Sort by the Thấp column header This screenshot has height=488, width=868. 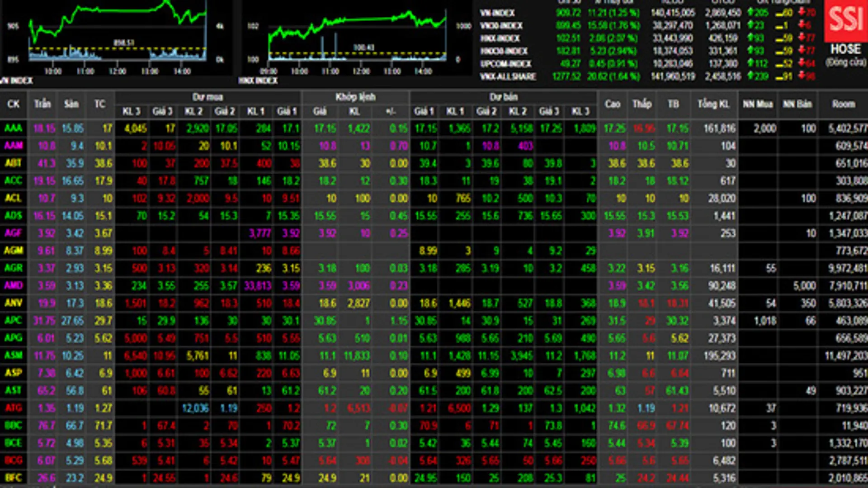click(x=642, y=104)
